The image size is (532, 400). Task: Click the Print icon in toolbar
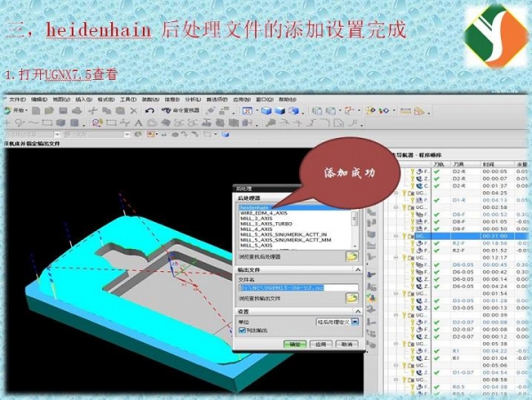(x=77, y=111)
